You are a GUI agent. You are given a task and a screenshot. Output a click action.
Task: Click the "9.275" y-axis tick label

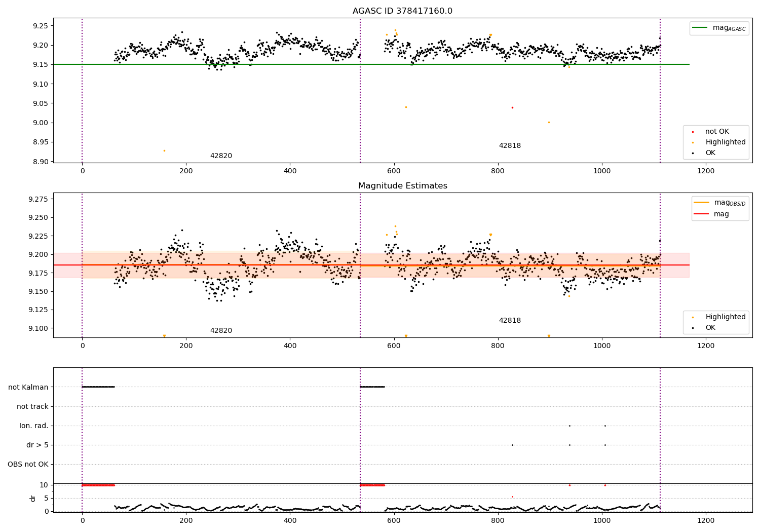pyautogui.click(x=37, y=199)
